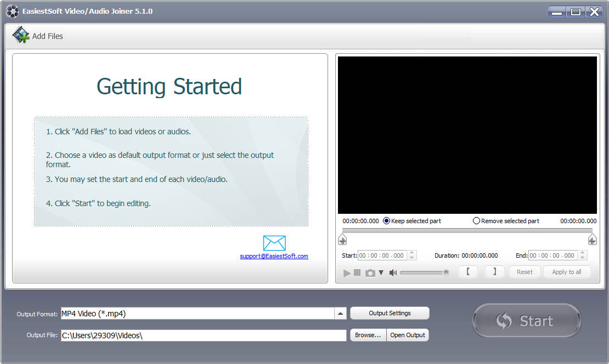Click the Add Files film icon
Viewport: 609px width, 364px height.
point(21,36)
